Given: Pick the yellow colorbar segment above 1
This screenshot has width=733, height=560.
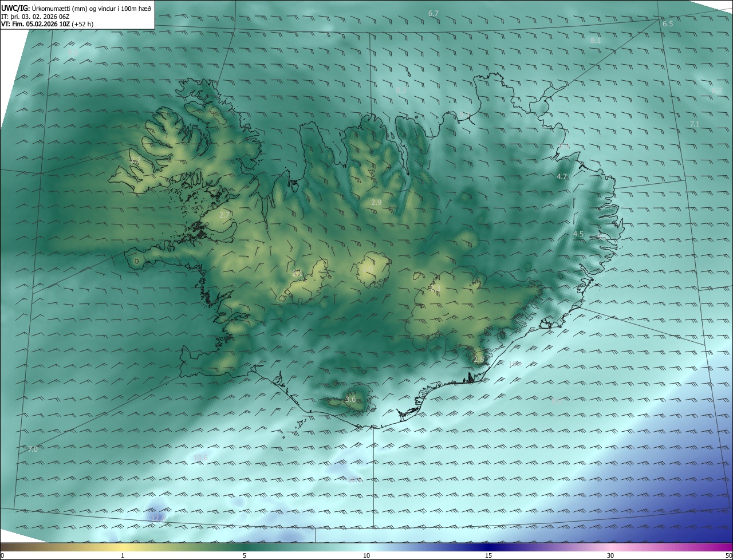Looking at the screenshot, I should coord(123,547).
